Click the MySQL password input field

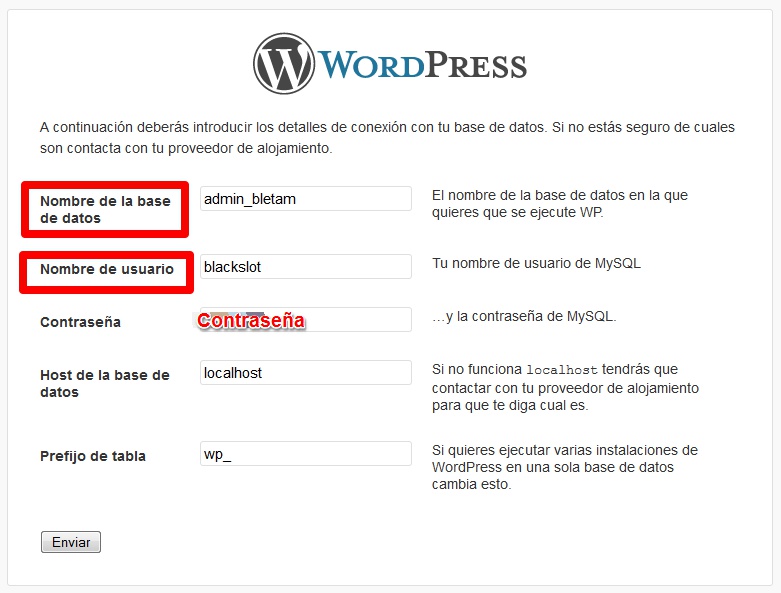[x=306, y=320]
